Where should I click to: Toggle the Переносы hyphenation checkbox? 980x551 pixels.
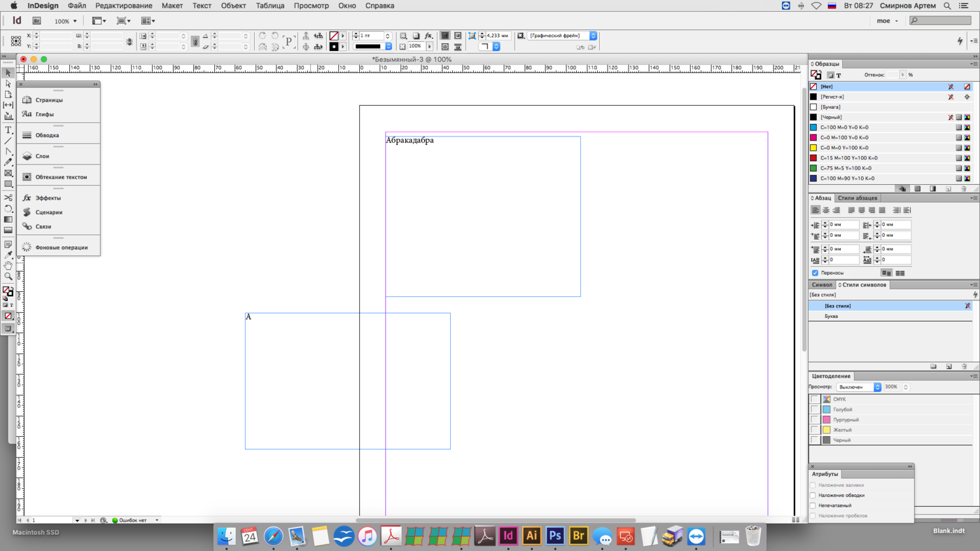(815, 273)
